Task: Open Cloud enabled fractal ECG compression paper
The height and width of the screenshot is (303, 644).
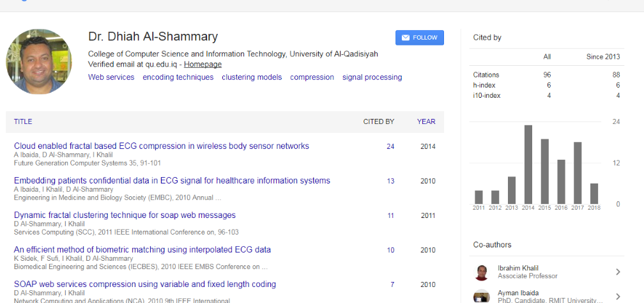Action: tap(161, 146)
